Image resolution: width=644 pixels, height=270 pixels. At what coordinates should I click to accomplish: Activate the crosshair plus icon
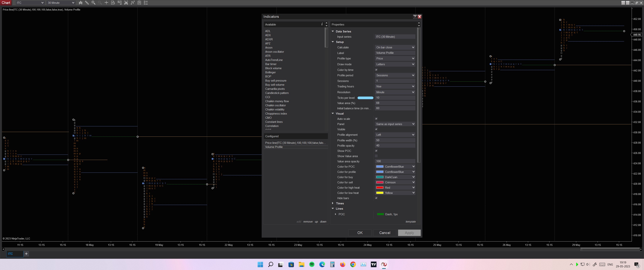click(x=106, y=3)
